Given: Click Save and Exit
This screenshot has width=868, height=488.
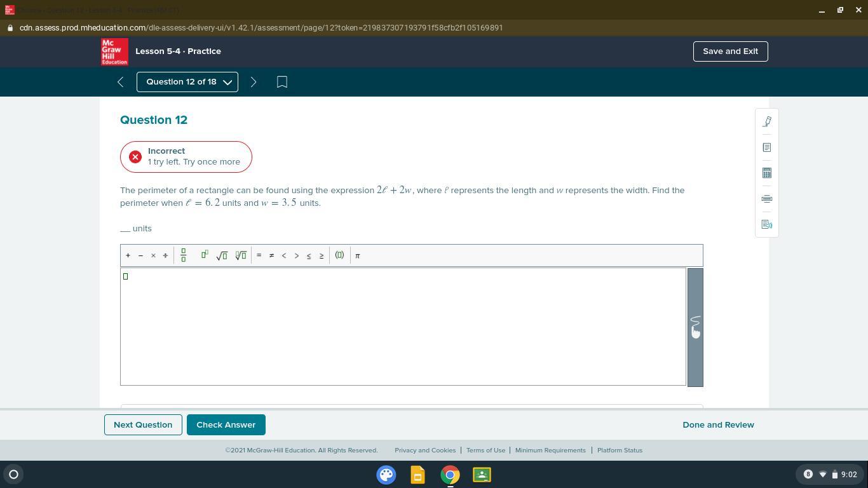Looking at the screenshot, I should coord(730,51).
